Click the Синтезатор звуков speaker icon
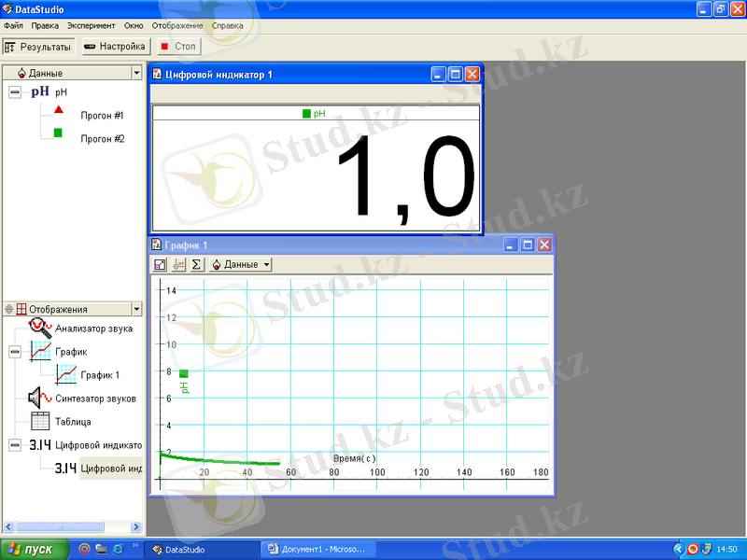Image resolution: width=747 pixels, height=560 pixels. tap(40, 398)
